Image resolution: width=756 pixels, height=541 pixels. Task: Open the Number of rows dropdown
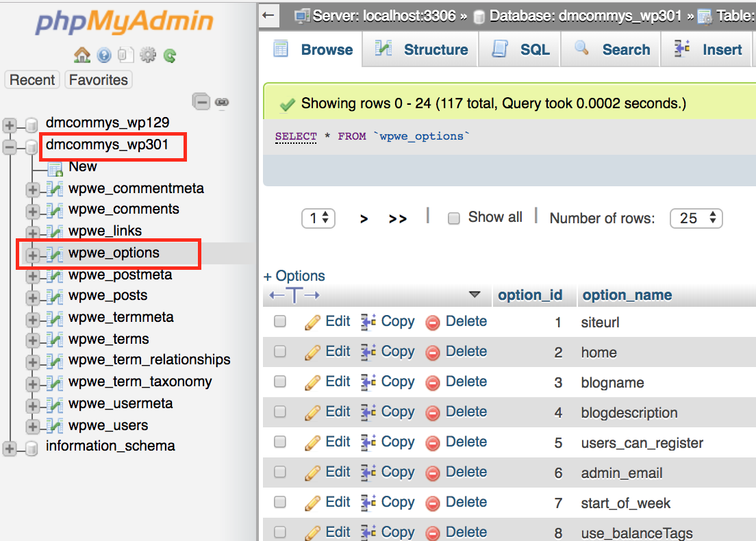coord(696,218)
